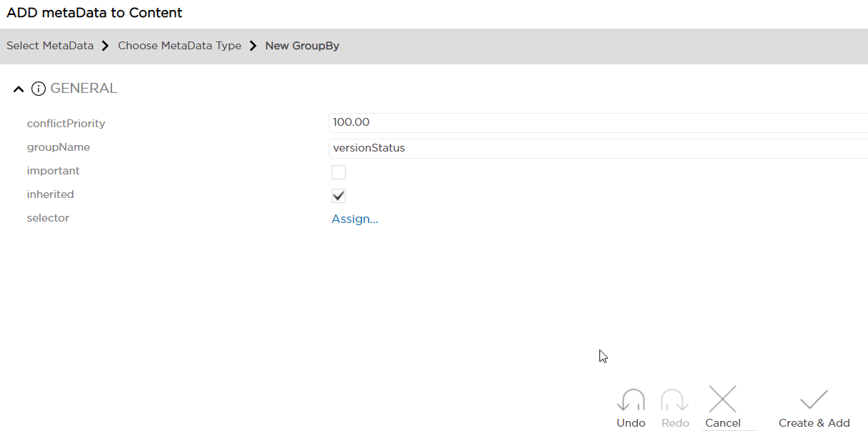The height and width of the screenshot is (431, 868).
Task: Go back to Select MetaData step
Action: (x=50, y=46)
